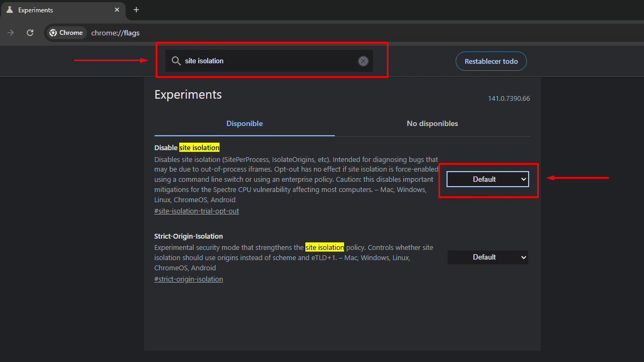Image resolution: width=644 pixels, height=362 pixels.
Task: Follow the #strict-origin-isolation anchor link
Action: [188, 279]
